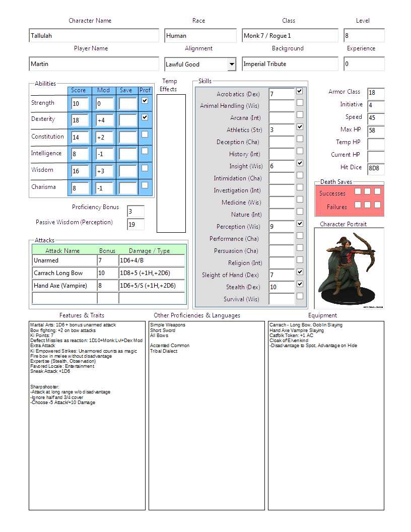The width and height of the screenshot is (411, 532).
Task: Click the Speed value field 45
Action: click(x=376, y=118)
